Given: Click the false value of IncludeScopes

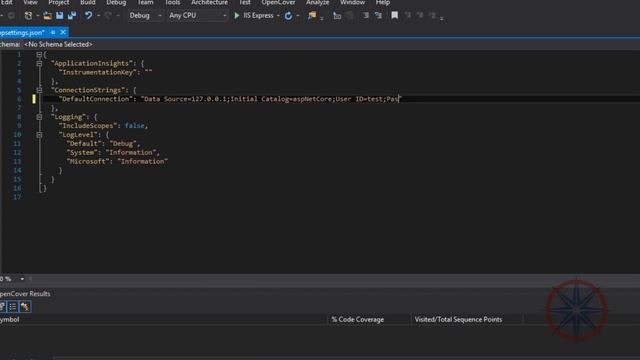Looking at the screenshot, I should pyautogui.click(x=135, y=126).
